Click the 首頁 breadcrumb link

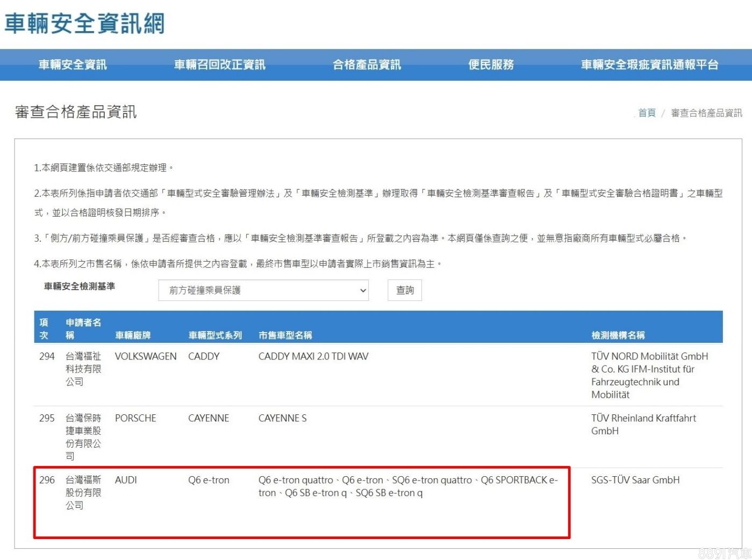click(x=647, y=113)
